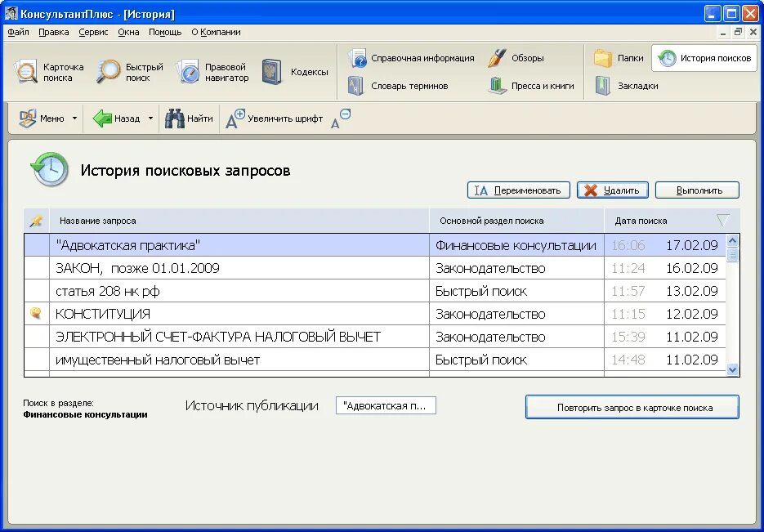
Task: Повторить запрос в карточке поиска
Action: [x=632, y=407]
